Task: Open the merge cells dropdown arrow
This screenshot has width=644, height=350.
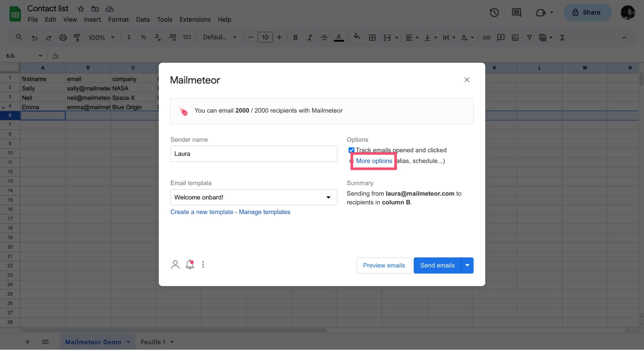Action: point(397,37)
